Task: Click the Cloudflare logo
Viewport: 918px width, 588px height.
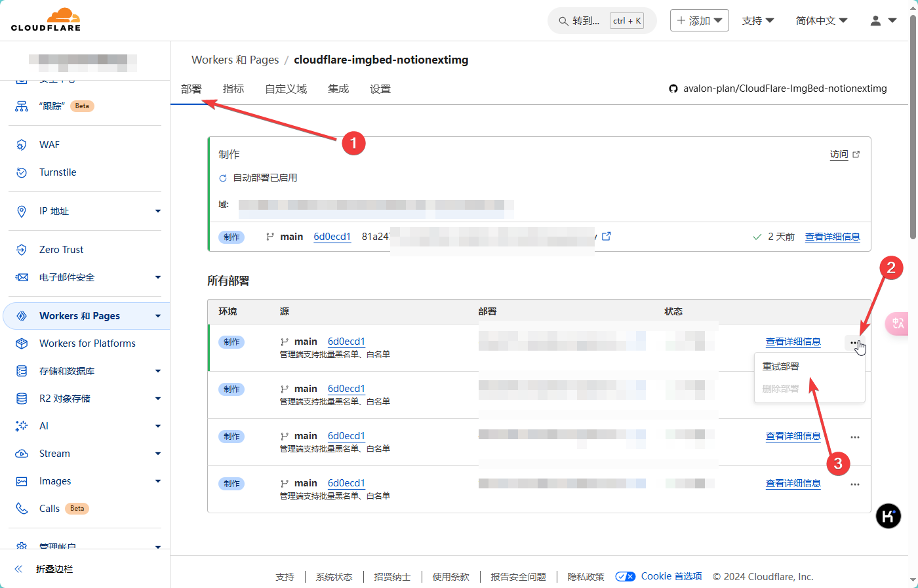Action: coord(46,20)
